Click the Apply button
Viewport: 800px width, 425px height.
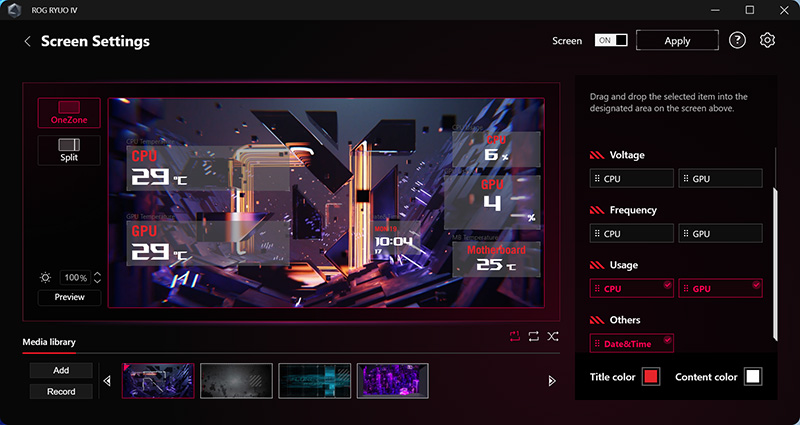click(677, 40)
